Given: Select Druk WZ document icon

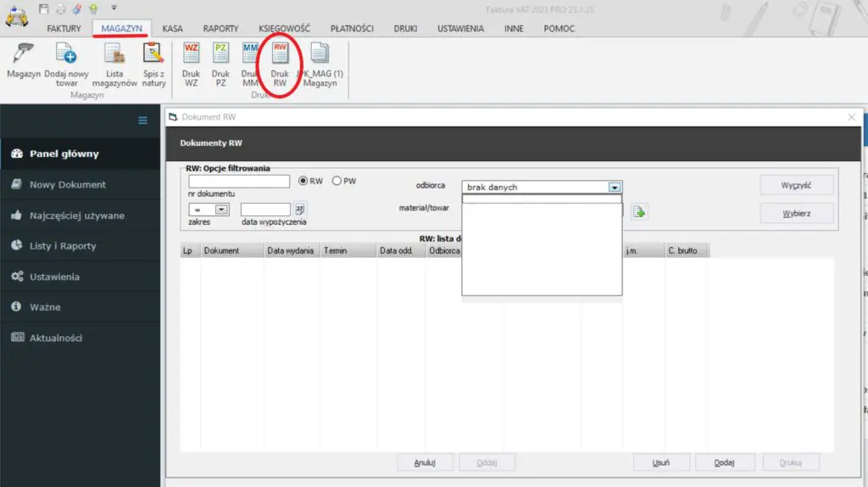Looking at the screenshot, I should click(x=191, y=55).
